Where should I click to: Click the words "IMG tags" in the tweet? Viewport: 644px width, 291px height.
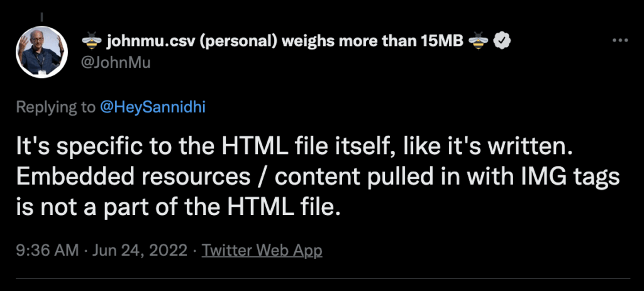pos(568,178)
